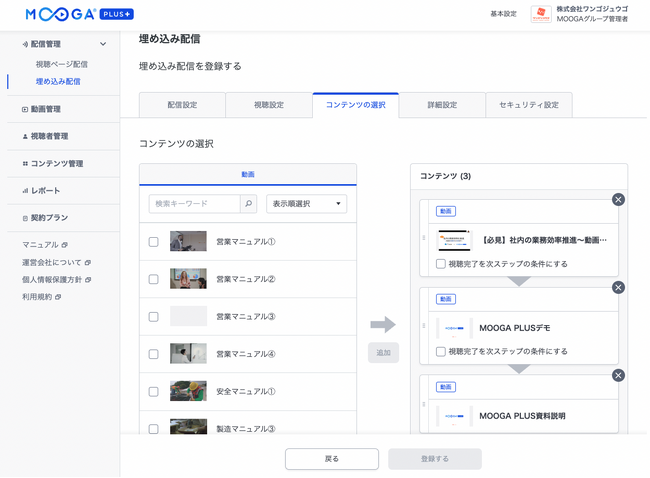Click the MOOGA PLUSデモ card thumbnail

click(454, 328)
